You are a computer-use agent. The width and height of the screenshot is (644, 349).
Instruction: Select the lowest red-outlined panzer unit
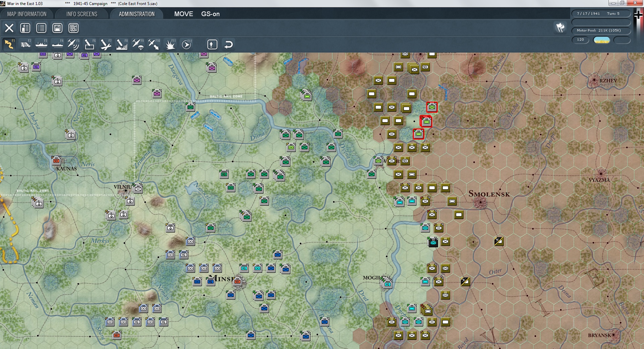(419, 134)
